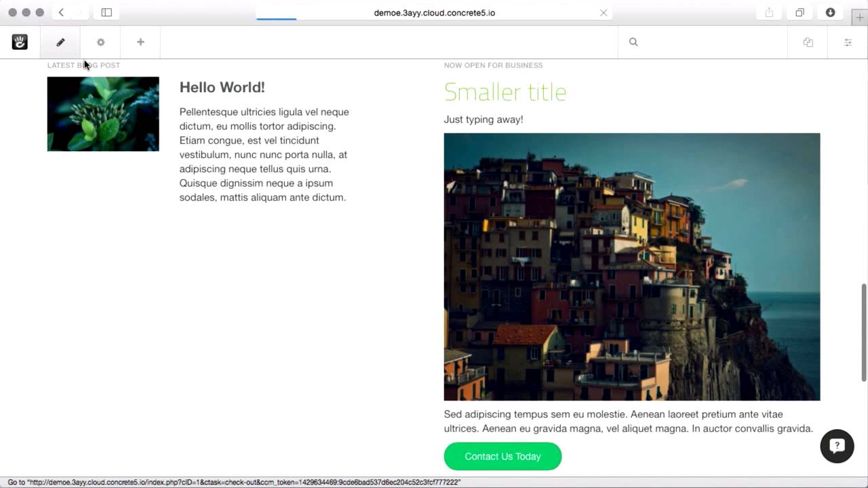Click the cliffside village photo
The image size is (868, 488).
click(x=632, y=266)
